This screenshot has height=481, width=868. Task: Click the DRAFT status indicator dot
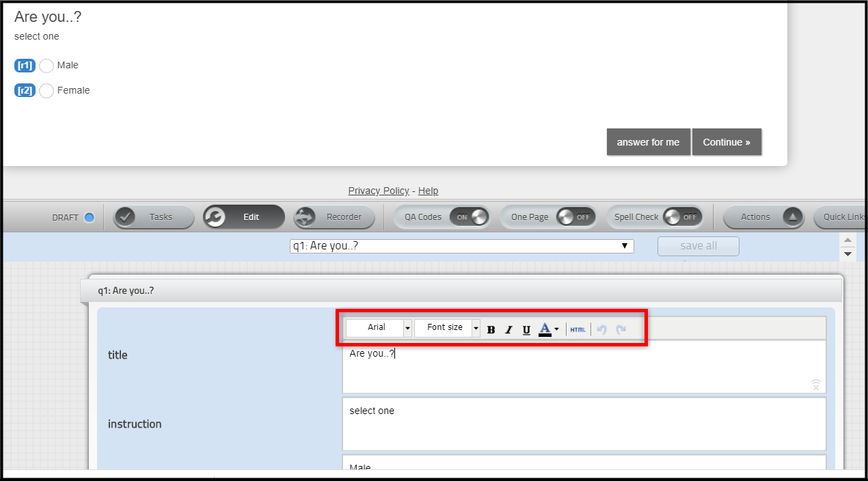tap(89, 218)
